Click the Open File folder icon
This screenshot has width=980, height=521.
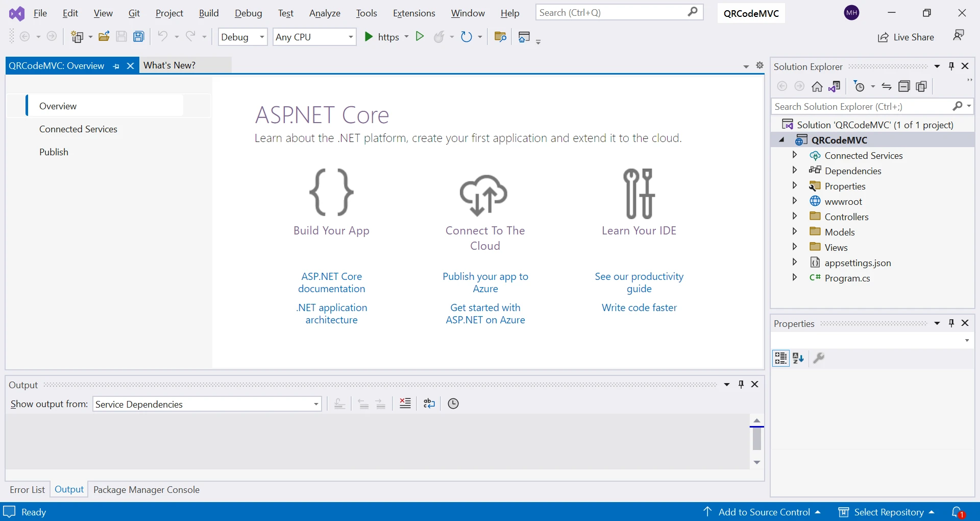[104, 37]
